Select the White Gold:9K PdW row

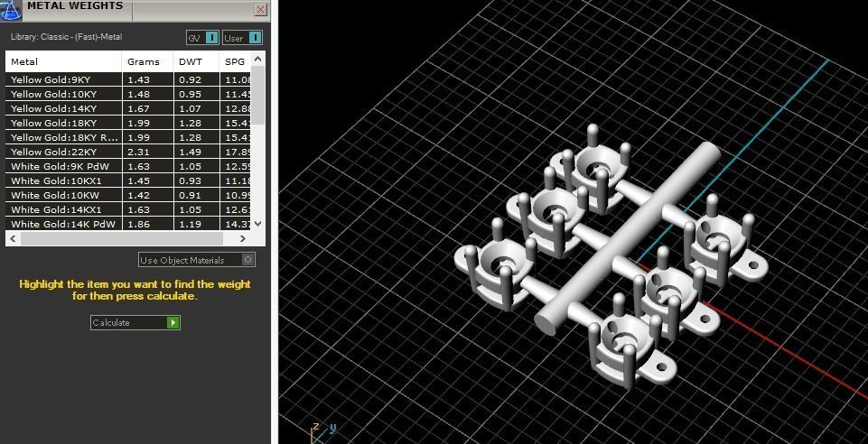click(128, 166)
